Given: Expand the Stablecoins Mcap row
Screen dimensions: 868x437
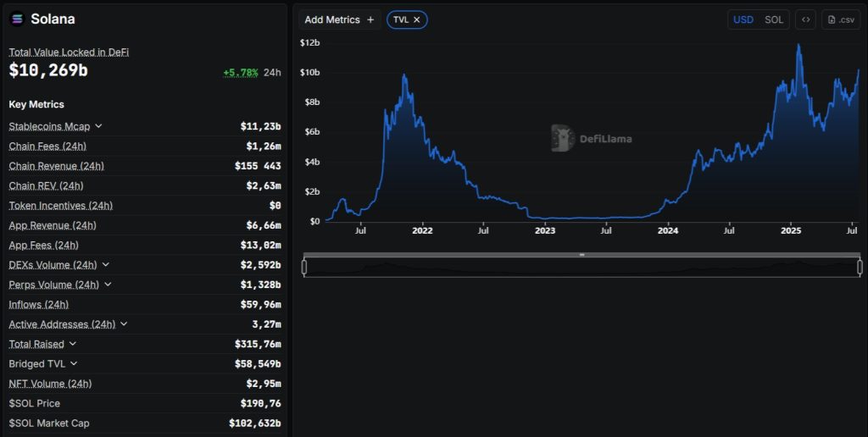Looking at the screenshot, I should tap(98, 126).
